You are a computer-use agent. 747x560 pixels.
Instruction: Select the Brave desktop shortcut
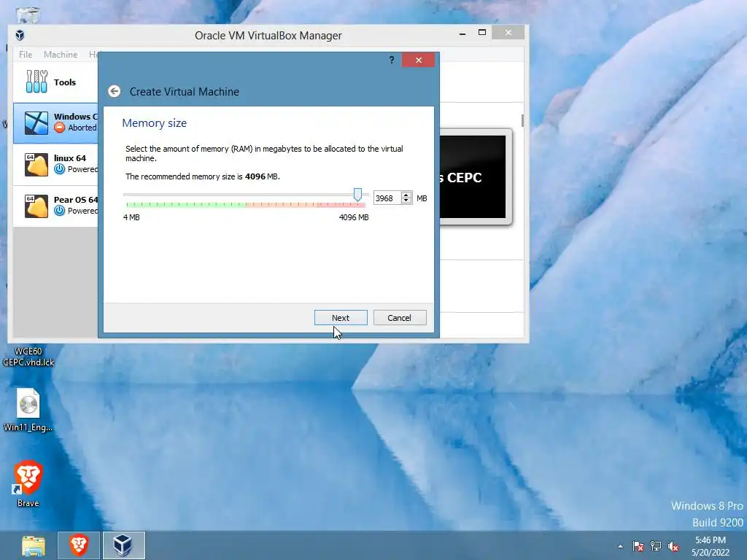28,483
